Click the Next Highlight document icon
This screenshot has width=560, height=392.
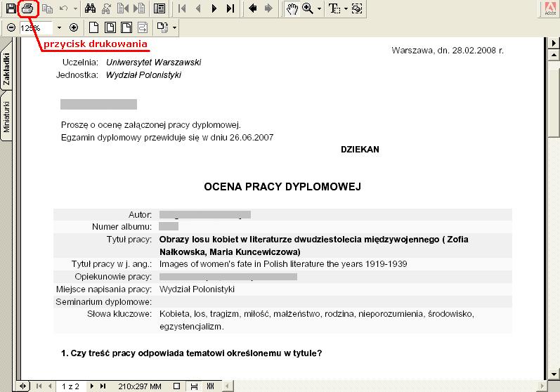[x=139, y=8]
